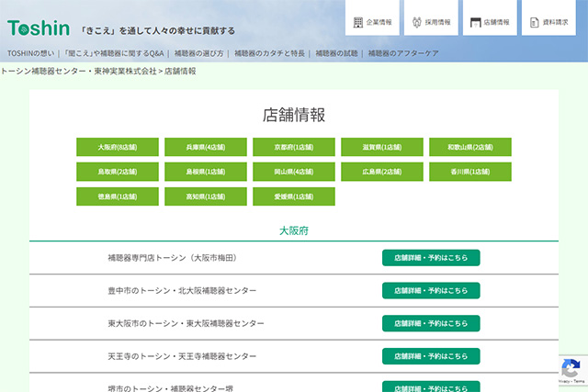Jump to 和歌山県(2店舗) stores
This screenshot has height=392, width=588.
[x=469, y=147]
